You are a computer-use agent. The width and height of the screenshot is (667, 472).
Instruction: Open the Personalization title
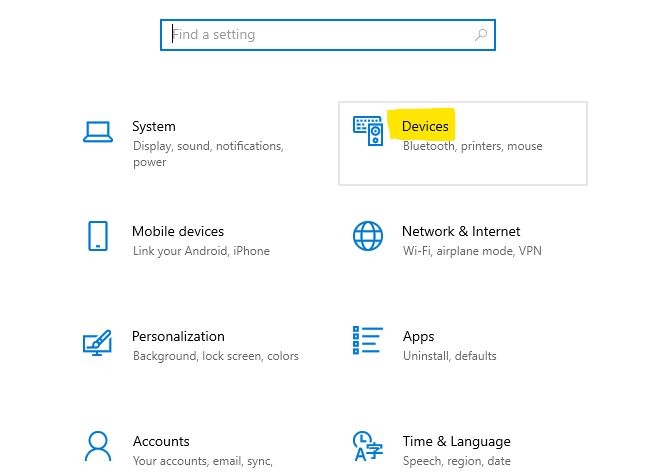(x=178, y=336)
